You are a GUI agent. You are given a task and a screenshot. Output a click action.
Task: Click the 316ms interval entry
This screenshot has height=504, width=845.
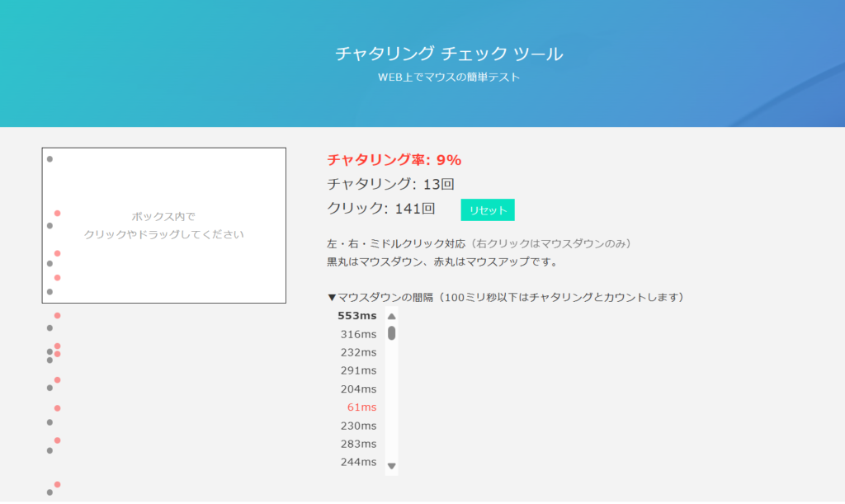click(x=358, y=334)
